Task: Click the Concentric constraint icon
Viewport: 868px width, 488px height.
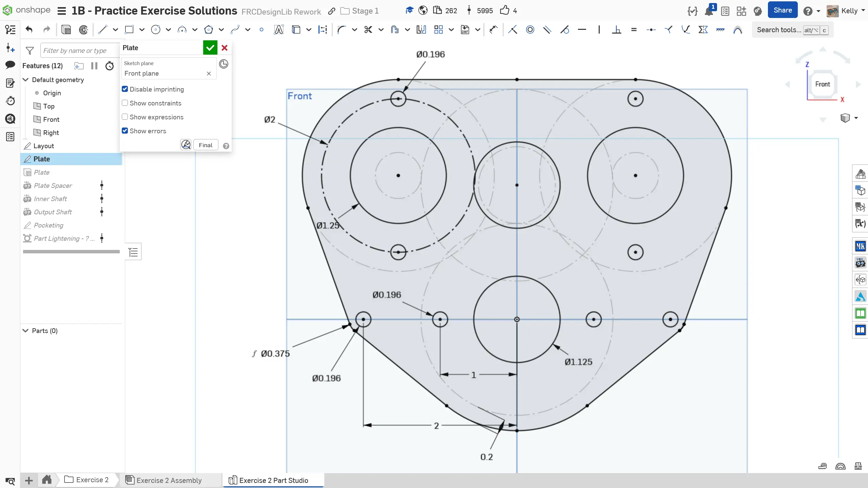Action: (x=530, y=30)
